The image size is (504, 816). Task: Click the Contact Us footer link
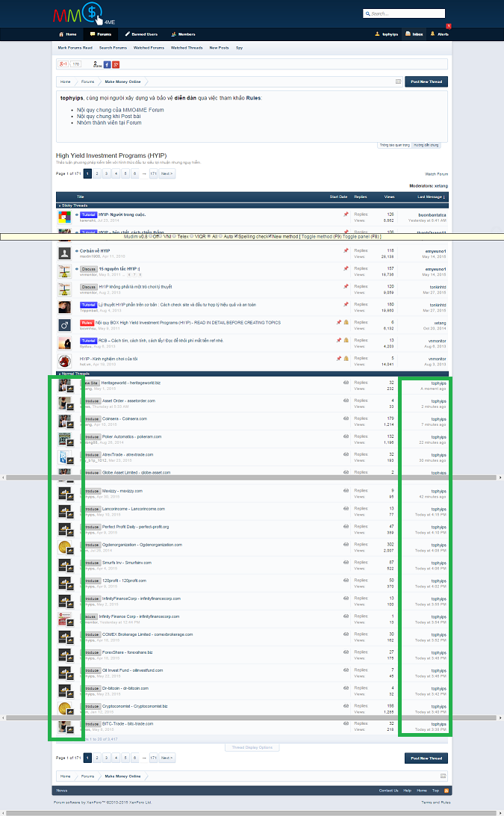(388, 791)
